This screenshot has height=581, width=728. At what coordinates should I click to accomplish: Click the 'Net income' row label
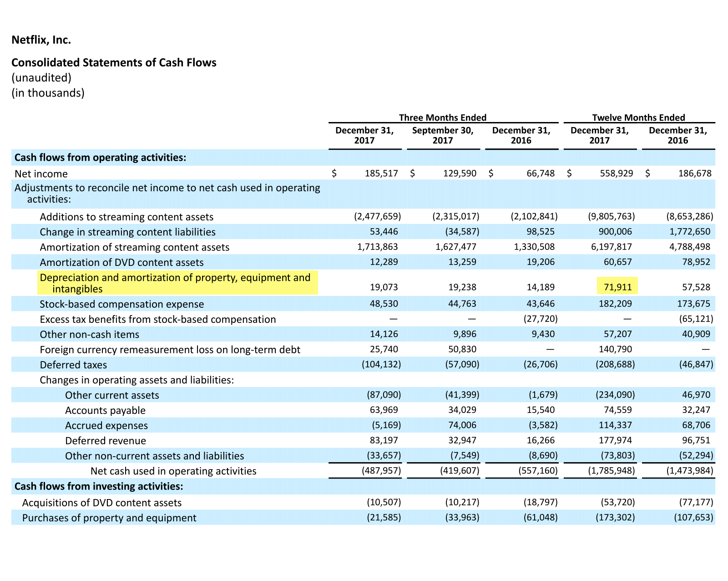tap(41, 173)
